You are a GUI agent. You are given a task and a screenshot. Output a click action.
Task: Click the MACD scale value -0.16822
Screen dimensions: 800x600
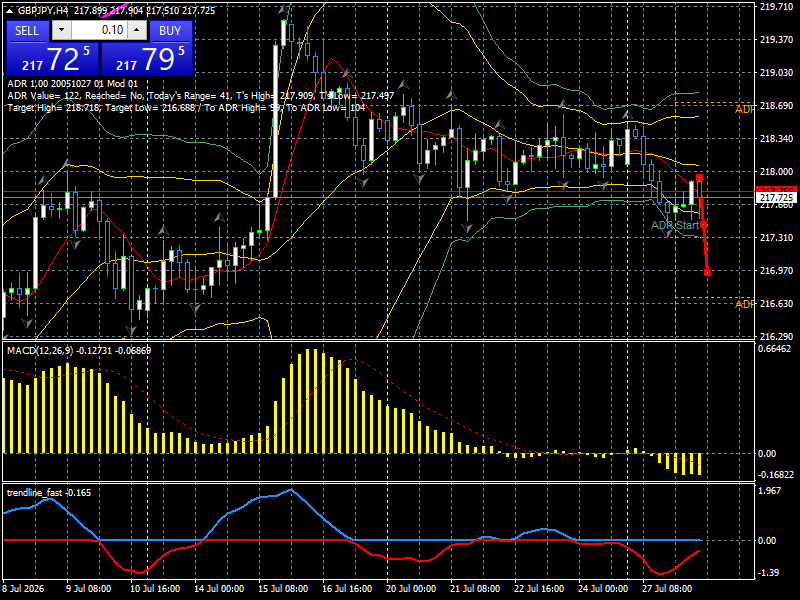(776, 474)
